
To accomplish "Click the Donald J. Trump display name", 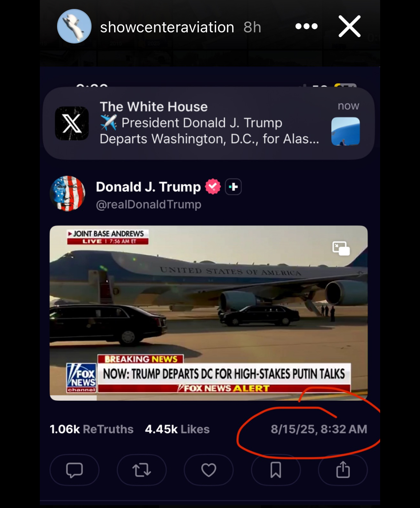I will click(x=148, y=187).
